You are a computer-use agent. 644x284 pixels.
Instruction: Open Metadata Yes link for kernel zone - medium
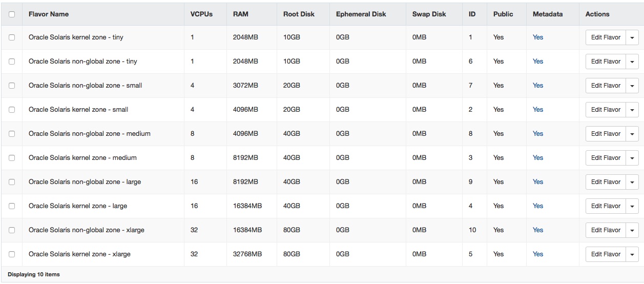538,158
